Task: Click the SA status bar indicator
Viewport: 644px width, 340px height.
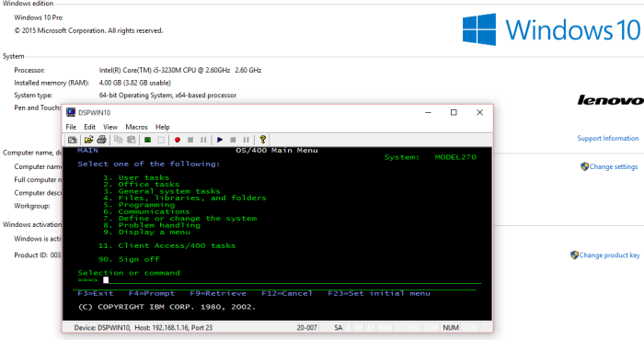Action: tap(339, 328)
